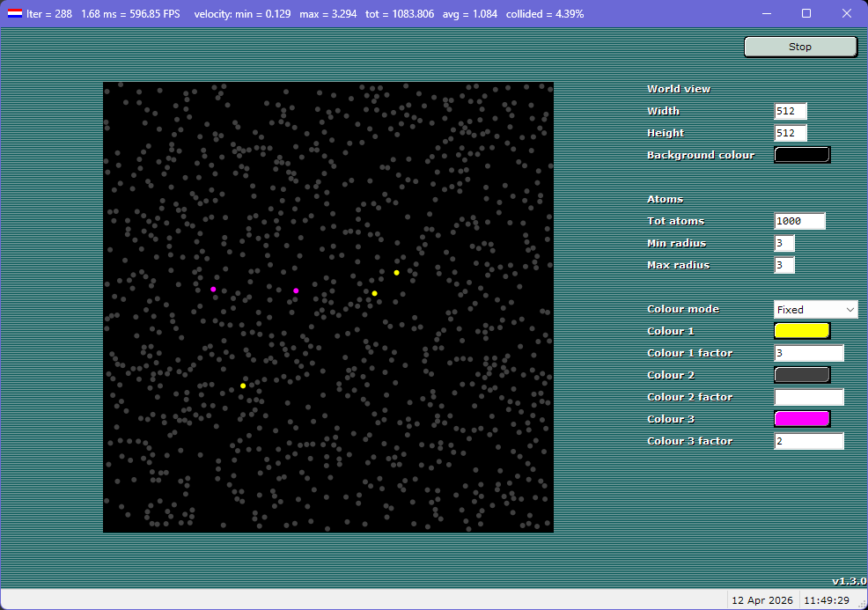868x610 pixels.
Task: Click the Max radius field
Action: pyautogui.click(x=783, y=265)
